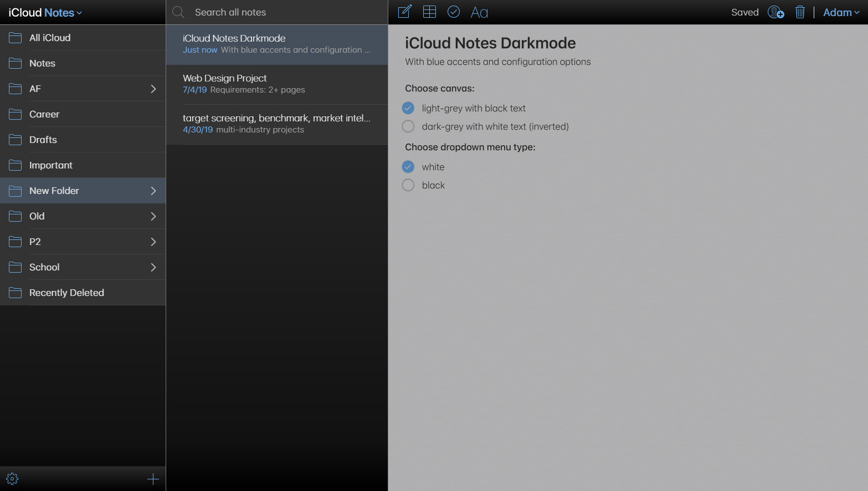Image resolution: width=868 pixels, height=491 pixels.
Task: Click folder icon next to Notes
Action: (x=16, y=63)
